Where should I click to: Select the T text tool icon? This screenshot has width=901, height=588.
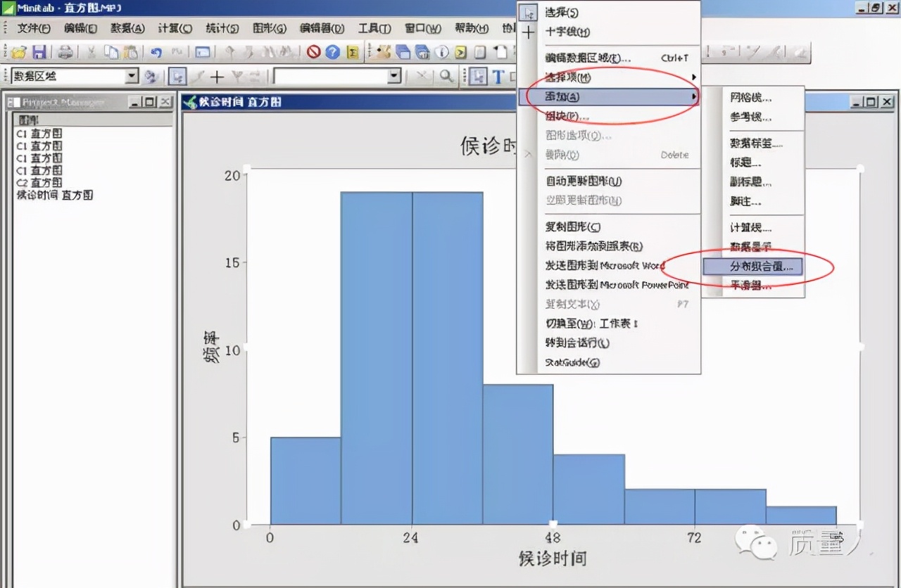[x=498, y=76]
